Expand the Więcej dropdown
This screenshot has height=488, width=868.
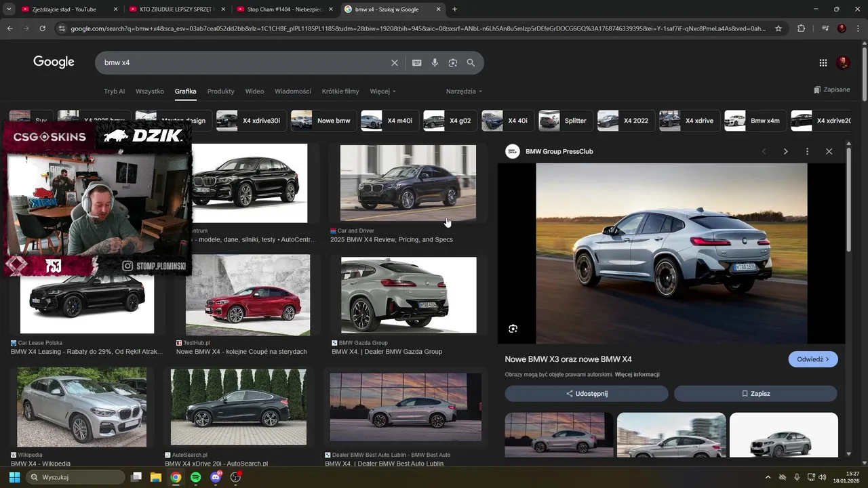pos(382,91)
